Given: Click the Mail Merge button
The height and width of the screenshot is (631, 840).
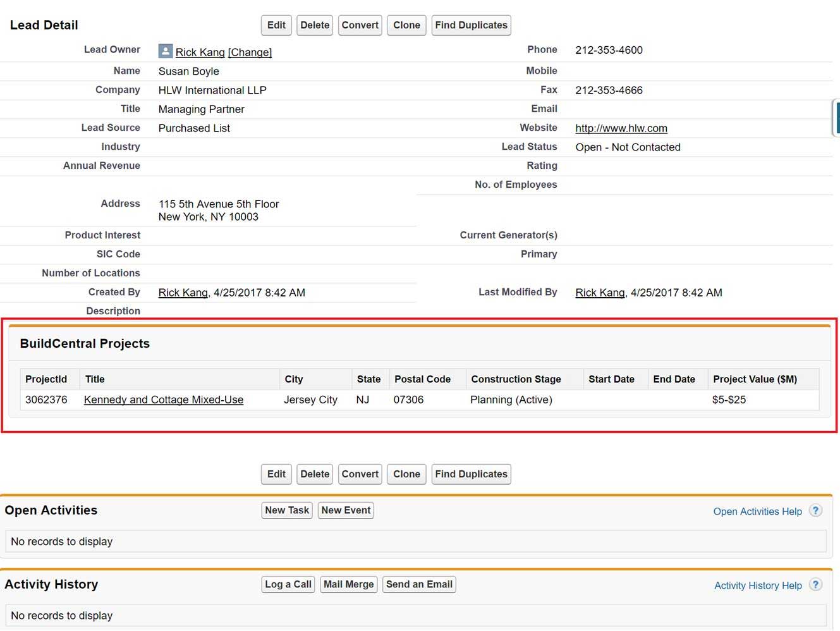Looking at the screenshot, I should point(348,584).
